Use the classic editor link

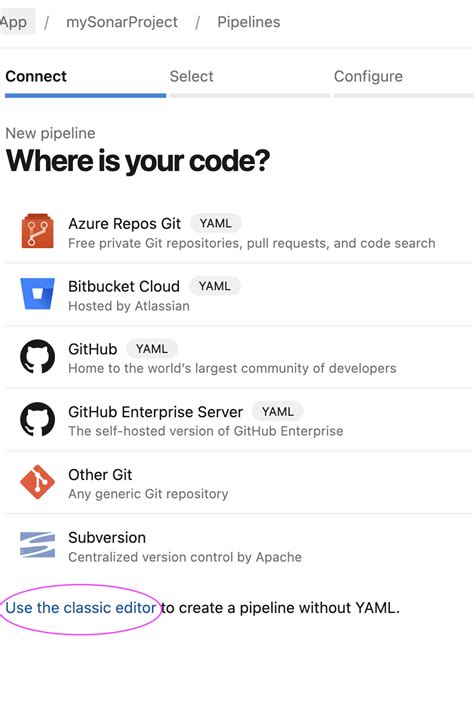81,608
